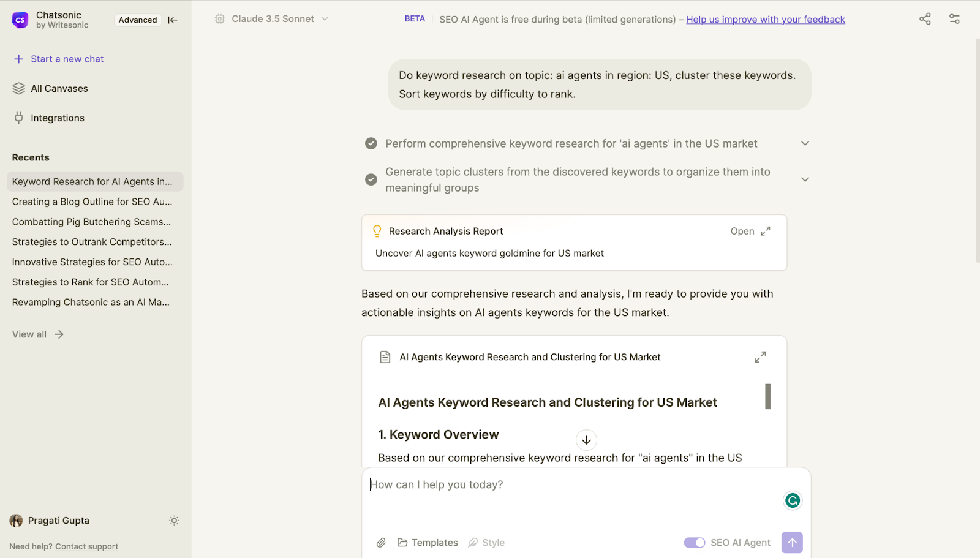Click the lightbulb icon on Research Analysis Report
Screen dimensions: 980x558
point(377,231)
